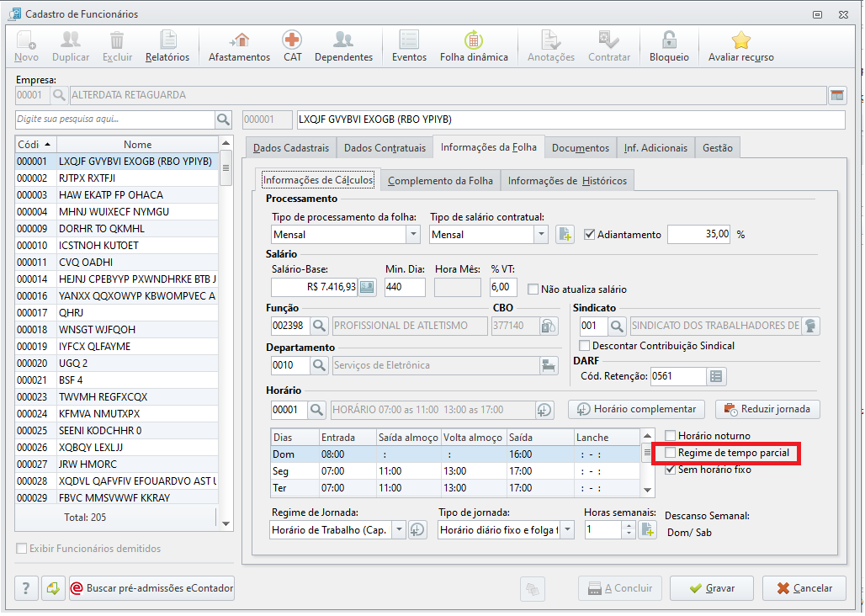Viewport: 865px width, 616px height.
Task: Enable Não atualiza salário checkbox
Action: 533,289
